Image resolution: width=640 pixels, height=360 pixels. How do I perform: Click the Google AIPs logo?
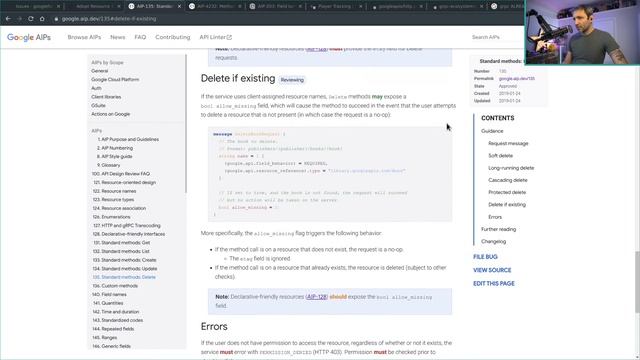[29, 37]
